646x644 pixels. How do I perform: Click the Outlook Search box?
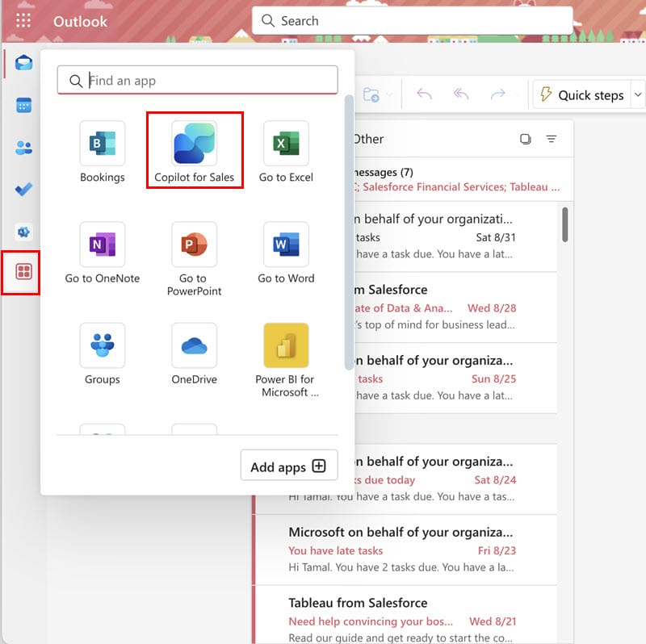tap(413, 21)
